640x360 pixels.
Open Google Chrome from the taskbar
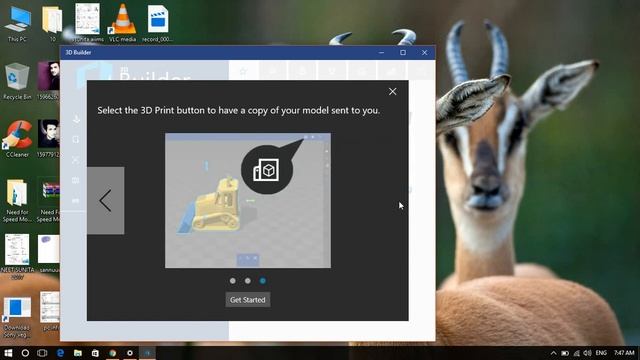click(113, 353)
